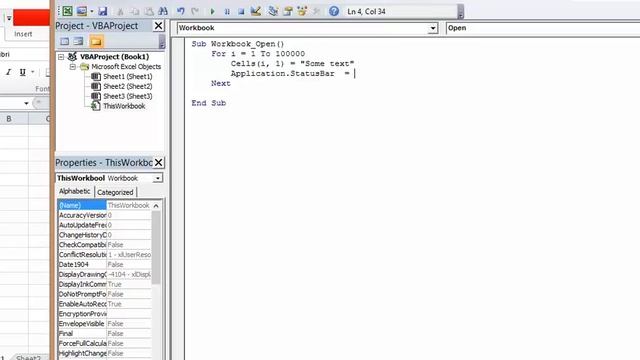Select Sheet3 (Sheet3) in project tree
The image size is (640, 360).
coord(127,96)
